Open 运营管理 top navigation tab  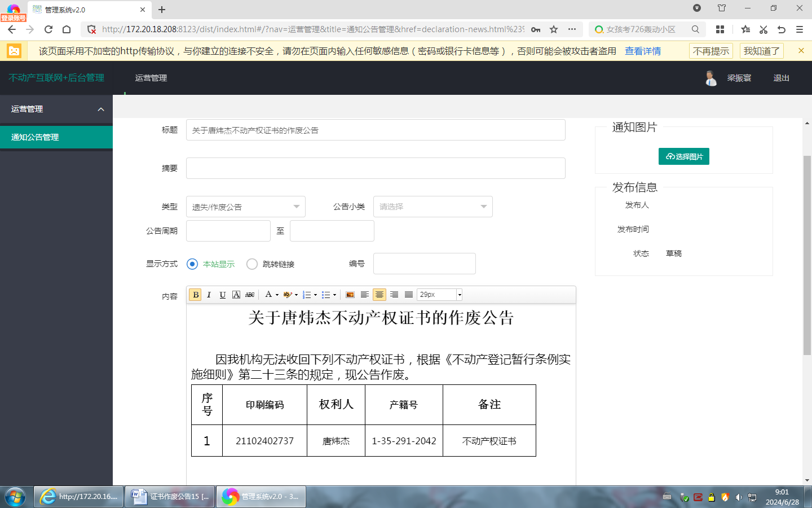151,78
